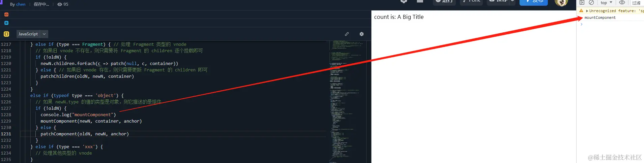Open the user avatar menu
The image size is (644, 163).
coord(561,2)
